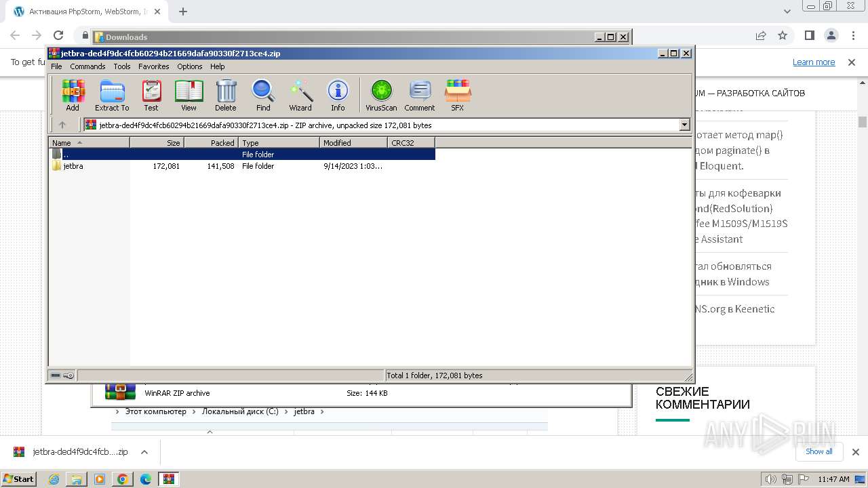Viewport: 868px width, 488px height.
Task: Expand the archive path dropdown arrow
Action: coord(684,125)
